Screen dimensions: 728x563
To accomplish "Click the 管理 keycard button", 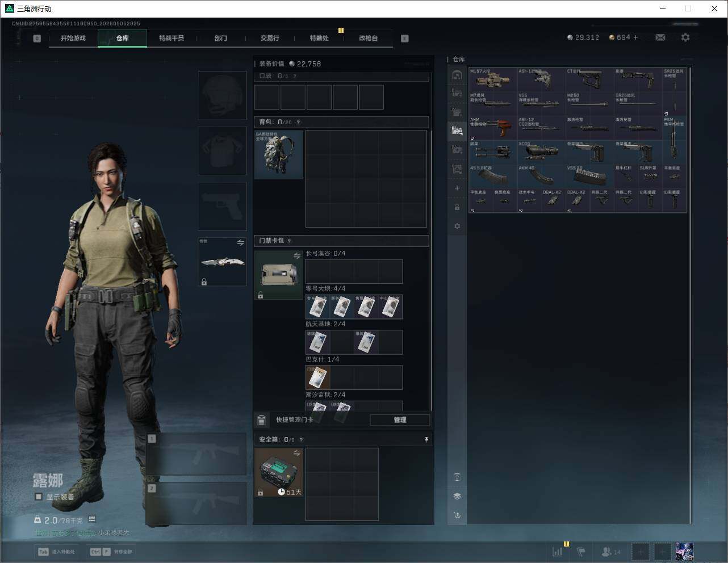I will click(x=400, y=420).
